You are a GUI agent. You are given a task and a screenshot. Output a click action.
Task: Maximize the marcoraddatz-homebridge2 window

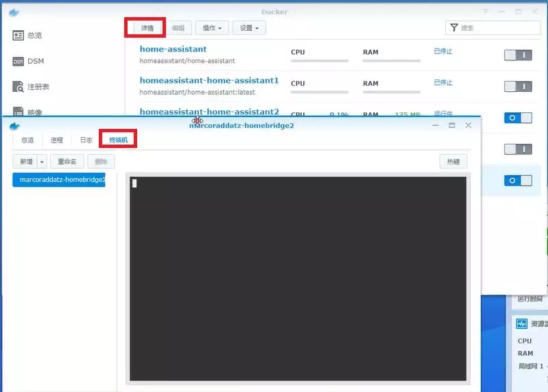pos(452,125)
